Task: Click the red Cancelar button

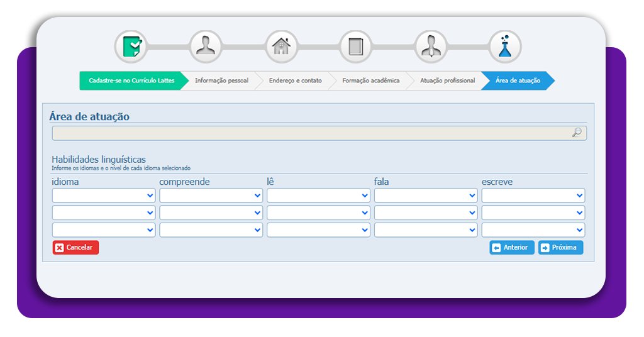Action: [x=75, y=248]
